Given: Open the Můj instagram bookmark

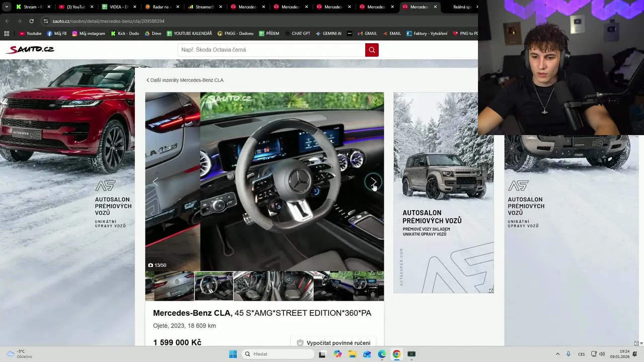Looking at the screenshot, I should (x=89, y=34).
